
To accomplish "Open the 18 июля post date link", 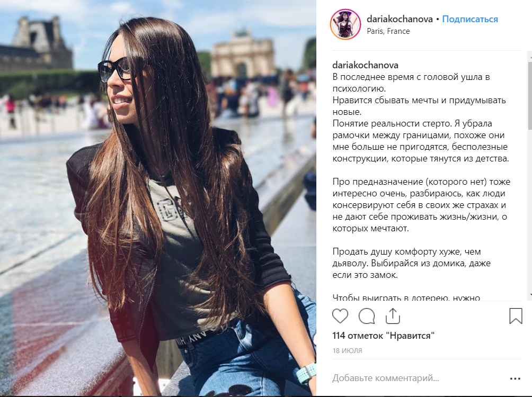I will (x=347, y=350).
